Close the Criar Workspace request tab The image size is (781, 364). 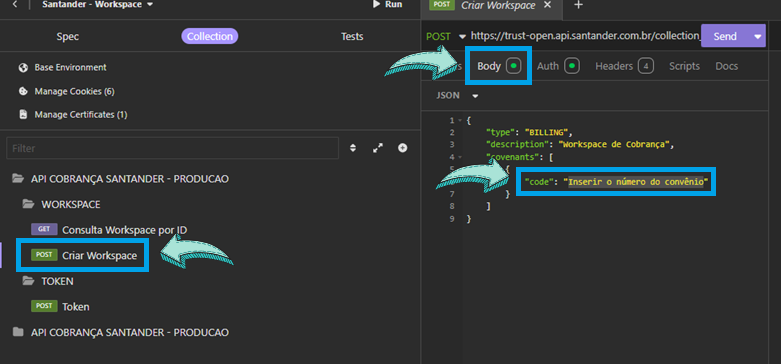click(x=547, y=5)
